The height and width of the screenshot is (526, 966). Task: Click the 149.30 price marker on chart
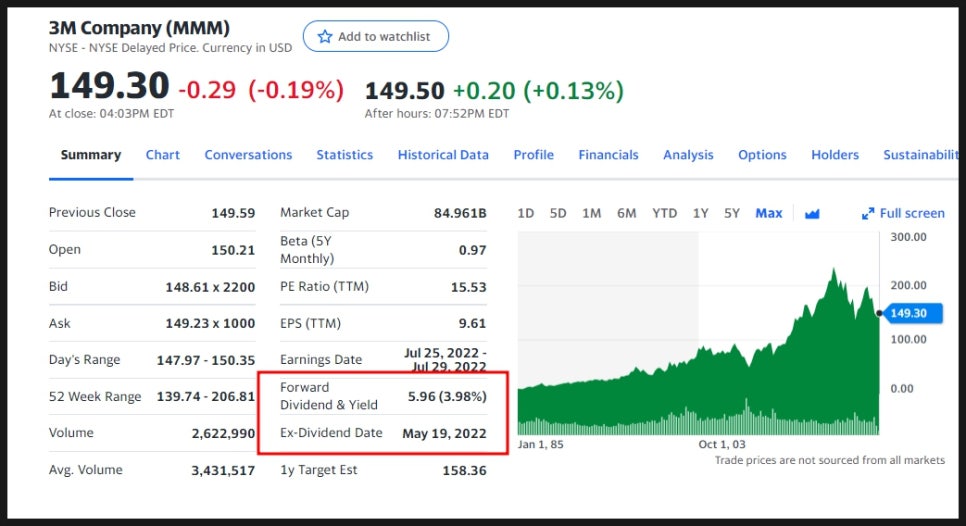912,313
